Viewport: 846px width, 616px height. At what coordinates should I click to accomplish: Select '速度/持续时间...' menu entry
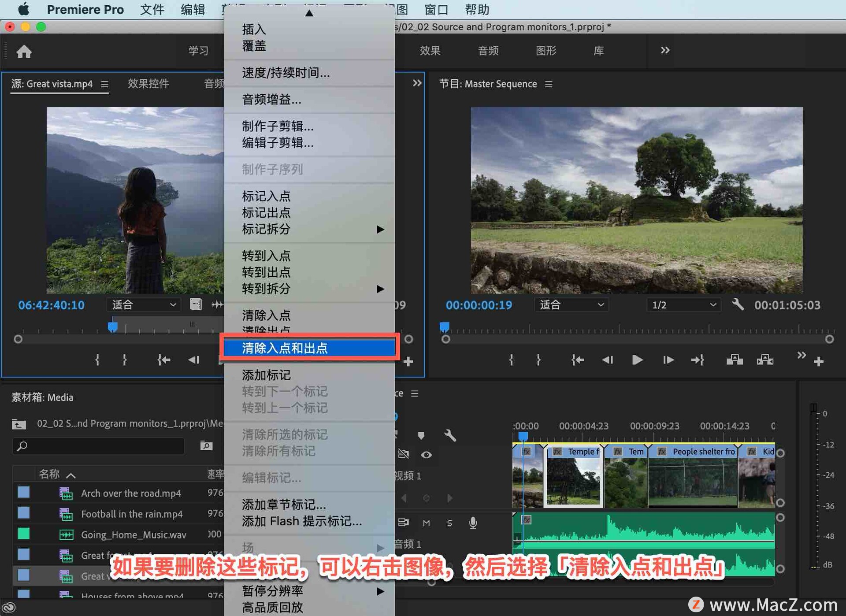tap(286, 73)
